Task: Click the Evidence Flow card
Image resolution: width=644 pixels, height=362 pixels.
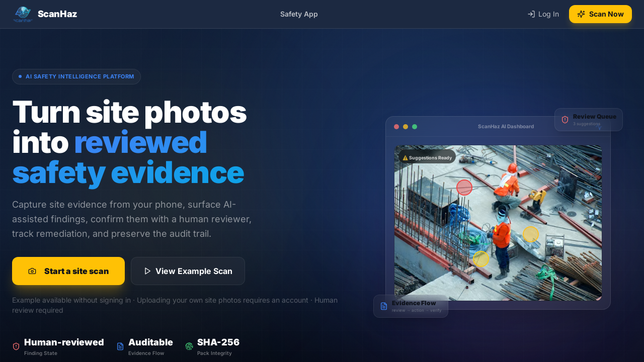Action: coord(411,306)
